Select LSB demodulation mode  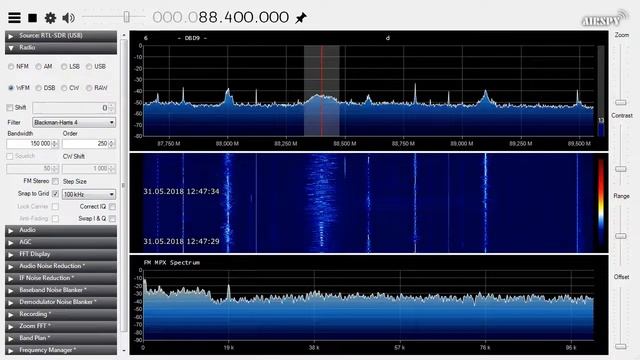click(x=64, y=67)
